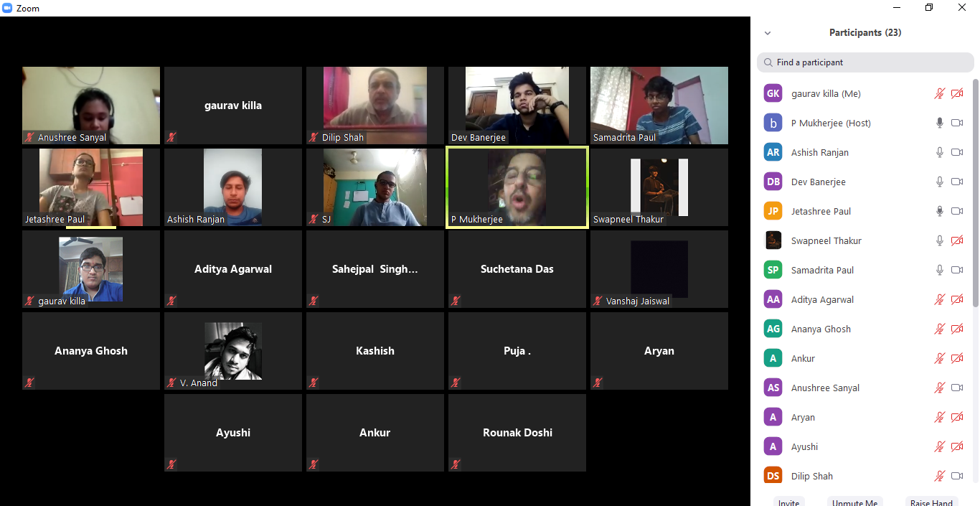
Task: Toggle the crossed camera icon for gaurav killa (Me)
Action: 956,93
